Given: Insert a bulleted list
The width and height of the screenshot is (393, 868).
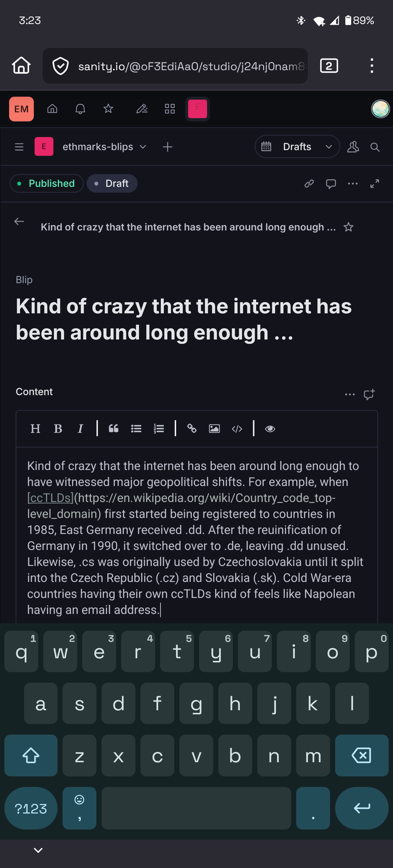Looking at the screenshot, I should click(136, 429).
